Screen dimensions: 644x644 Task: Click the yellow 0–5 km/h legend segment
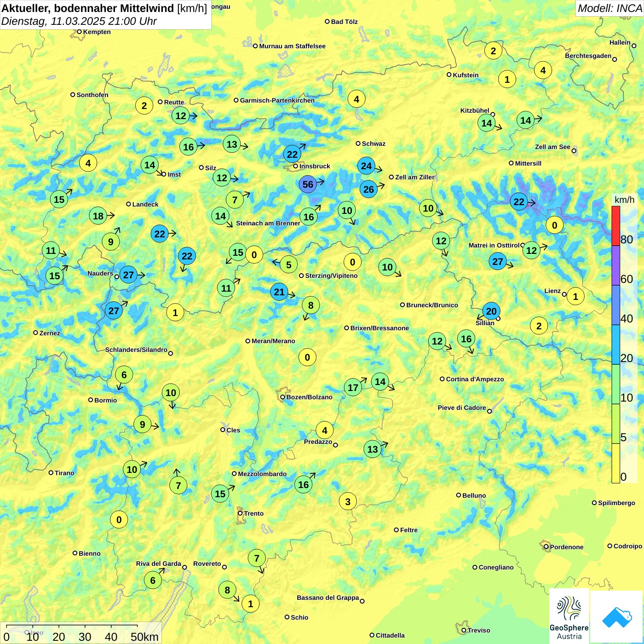tap(615, 463)
